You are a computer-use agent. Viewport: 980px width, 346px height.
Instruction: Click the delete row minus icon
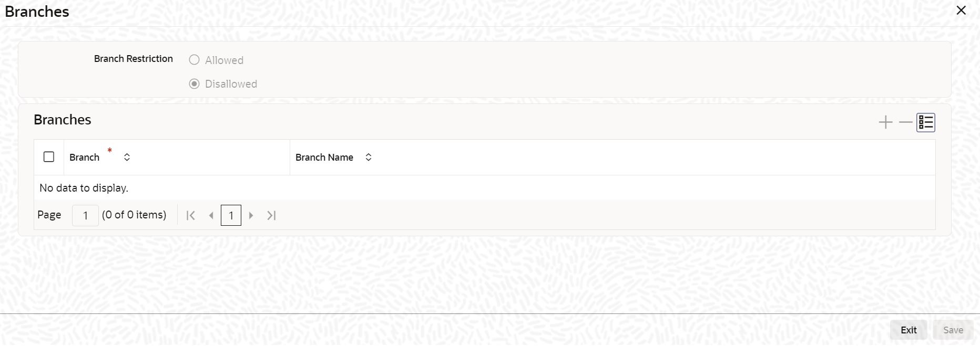(905, 122)
